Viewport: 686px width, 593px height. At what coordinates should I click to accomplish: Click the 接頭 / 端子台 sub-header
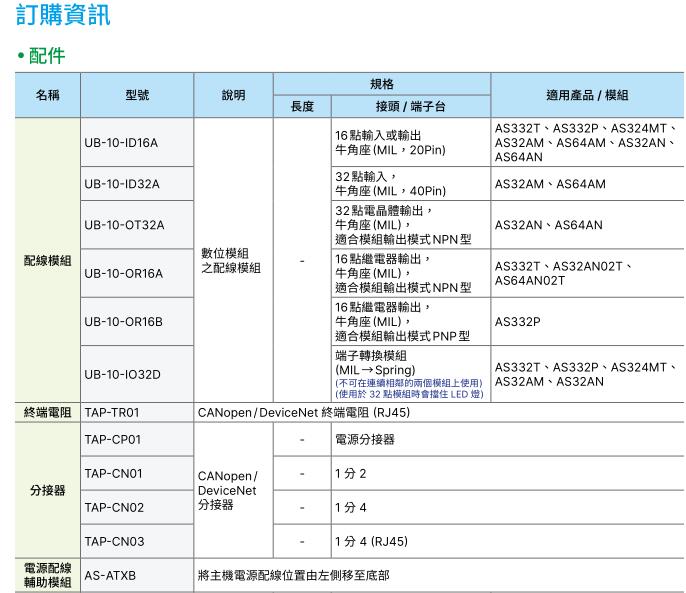coord(410,107)
